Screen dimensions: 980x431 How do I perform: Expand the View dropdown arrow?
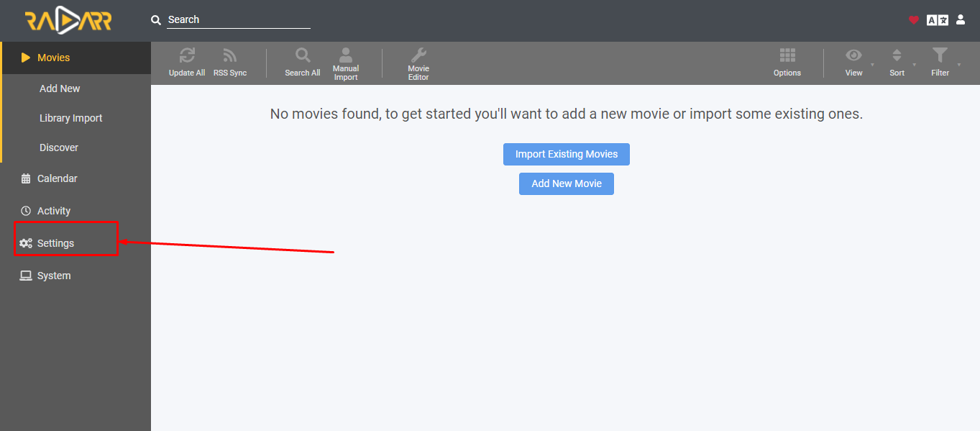click(x=871, y=63)
